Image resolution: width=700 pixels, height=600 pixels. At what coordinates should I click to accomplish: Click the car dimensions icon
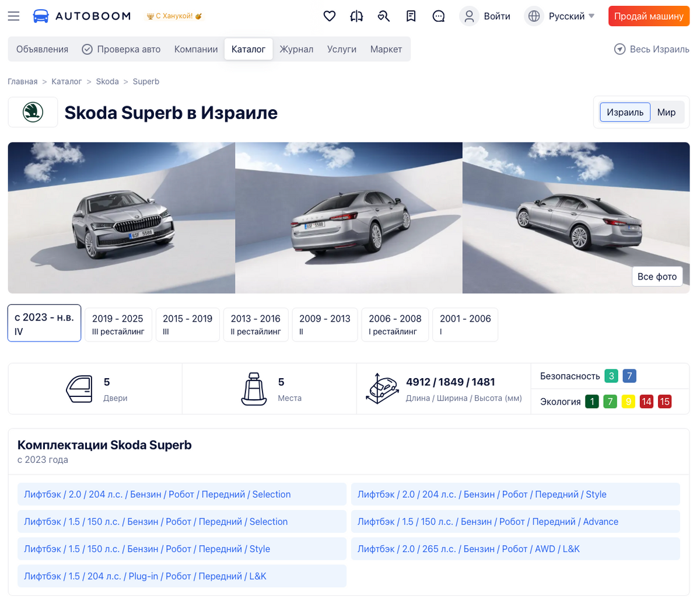pyautogui.click(x=381, y=389)
